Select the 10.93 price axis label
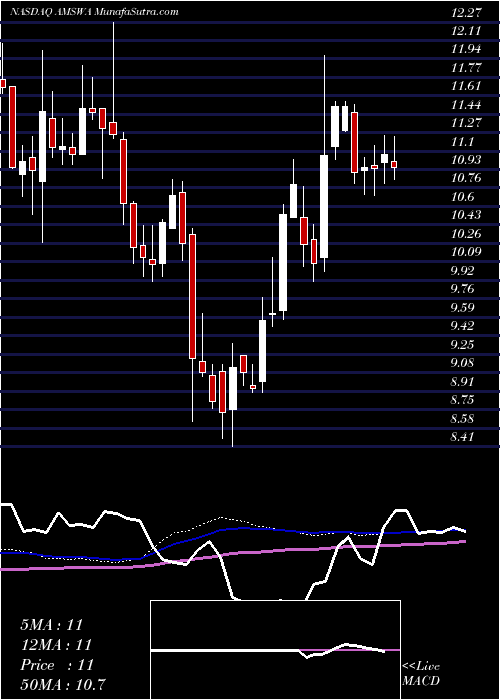The height and width of the screenshot is (700, 500). click(x=466, y=160)
